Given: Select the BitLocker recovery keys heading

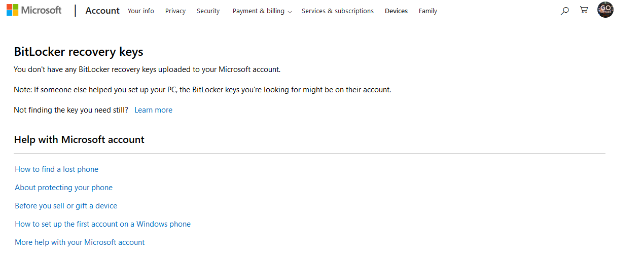Looking at the screenshot, I should click(79, 52).
